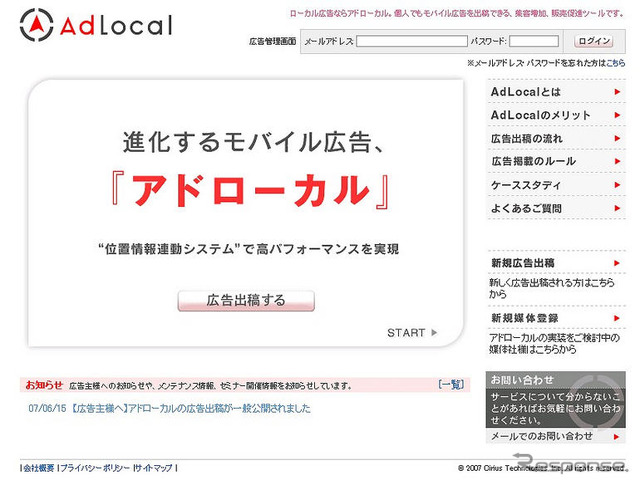Click the アドローカル red headline text
Screen dimensions: 640x485
(250, 190)
